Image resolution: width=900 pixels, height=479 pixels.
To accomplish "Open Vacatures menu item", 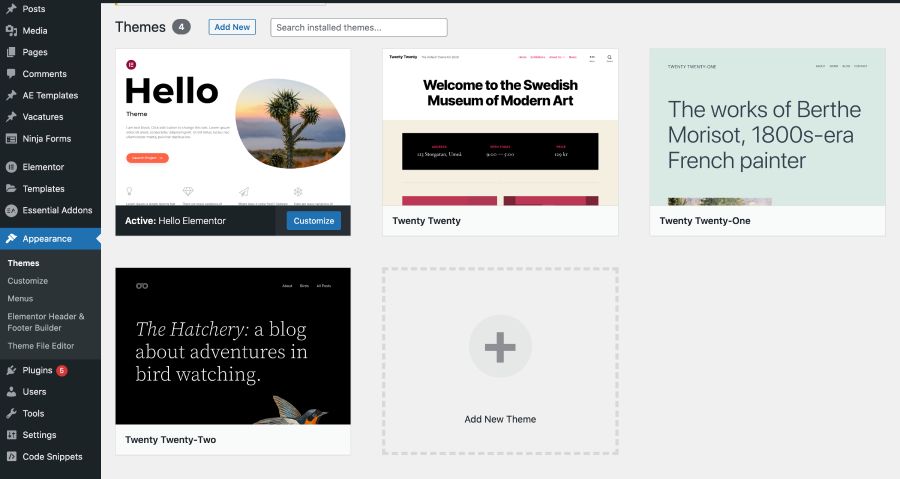I will 42,116.
